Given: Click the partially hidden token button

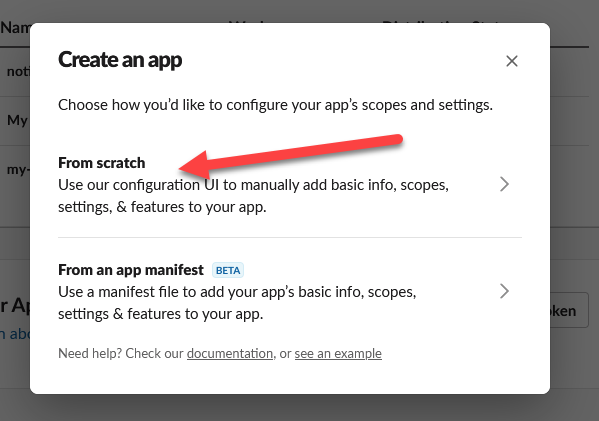Looking at the screenshot, I should (569, 310).
